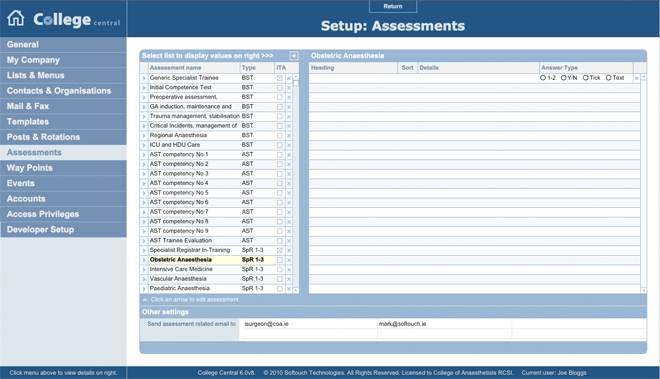Expand GA induction, maintenance row arrow
Screen dimensions: 660x379
[x=144, y=107]
